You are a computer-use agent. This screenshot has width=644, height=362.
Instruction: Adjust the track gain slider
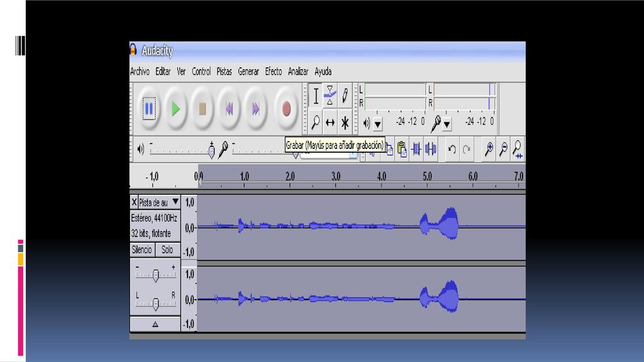click(156, 275)
